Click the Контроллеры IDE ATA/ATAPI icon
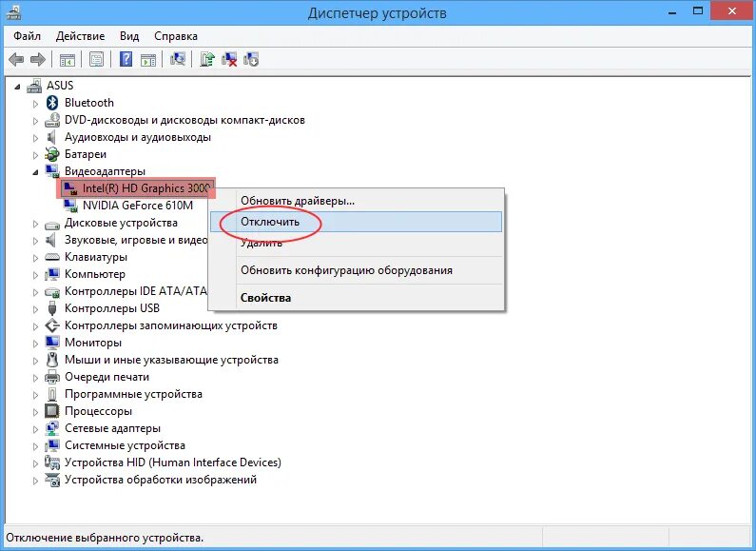The height and width of the screenshot is (551, 756). pos(52,291)
